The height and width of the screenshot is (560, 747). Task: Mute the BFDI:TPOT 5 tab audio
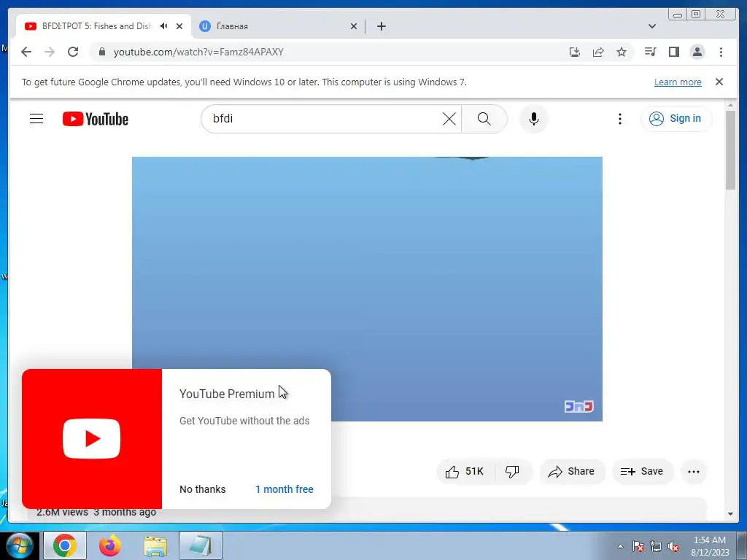point(164,26)
